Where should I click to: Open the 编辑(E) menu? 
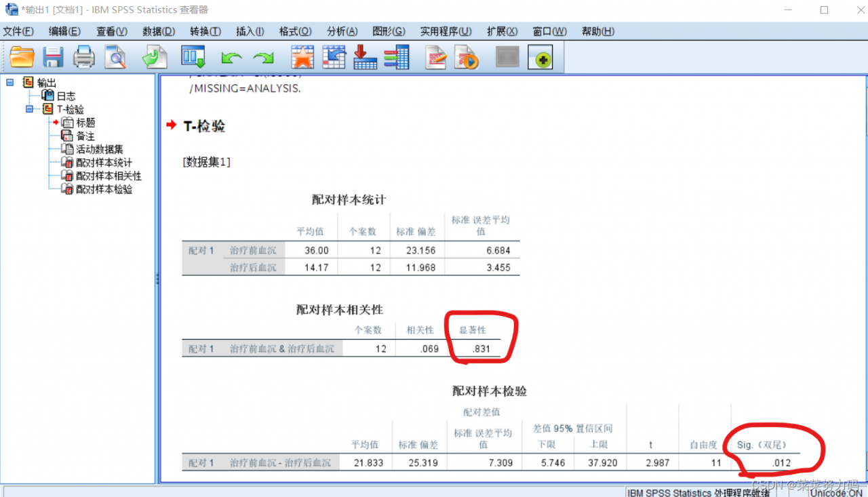[x=64, y=32]
